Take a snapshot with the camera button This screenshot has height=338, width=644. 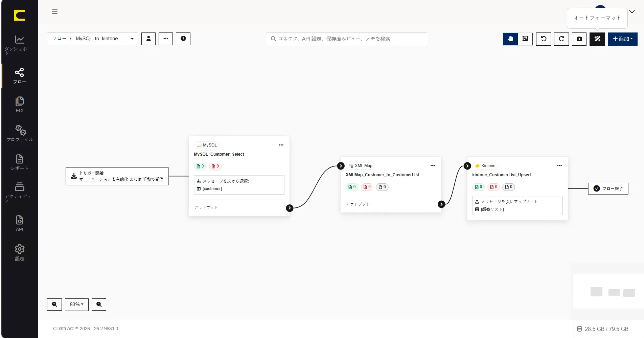coord(579,39)
